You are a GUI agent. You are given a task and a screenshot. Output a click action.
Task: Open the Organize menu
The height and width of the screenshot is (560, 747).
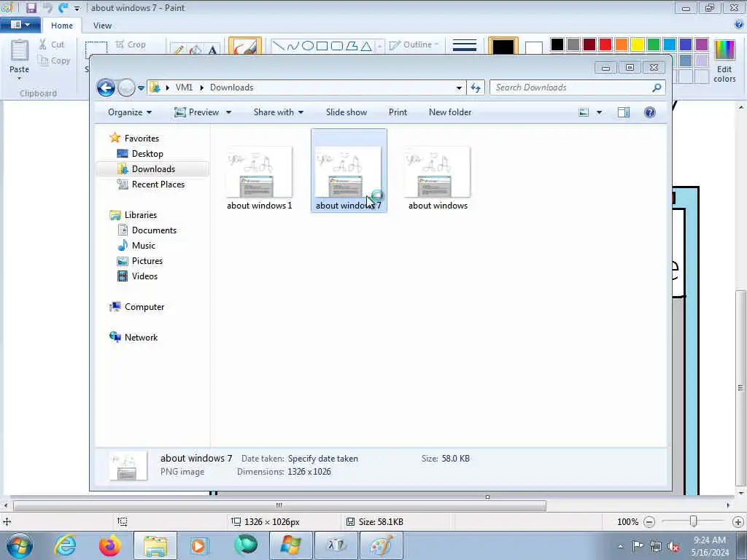click(x=130, y=112)
